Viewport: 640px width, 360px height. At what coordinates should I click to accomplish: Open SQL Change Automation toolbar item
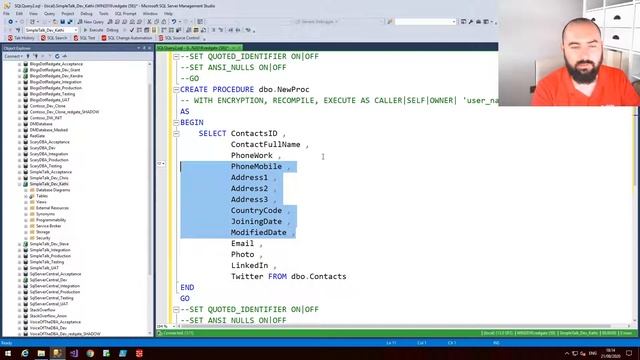point(127,38)
